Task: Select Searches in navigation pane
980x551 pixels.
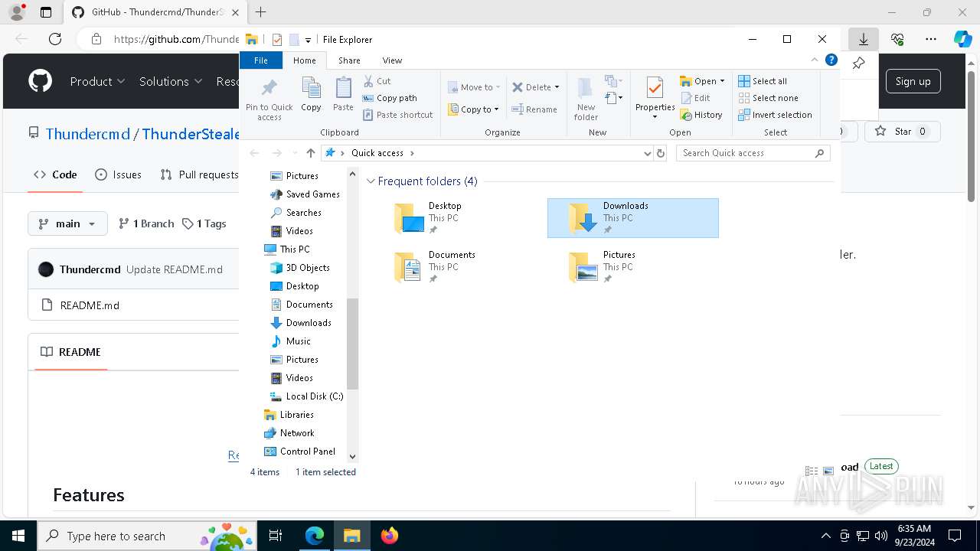Action: pos(296,213)
